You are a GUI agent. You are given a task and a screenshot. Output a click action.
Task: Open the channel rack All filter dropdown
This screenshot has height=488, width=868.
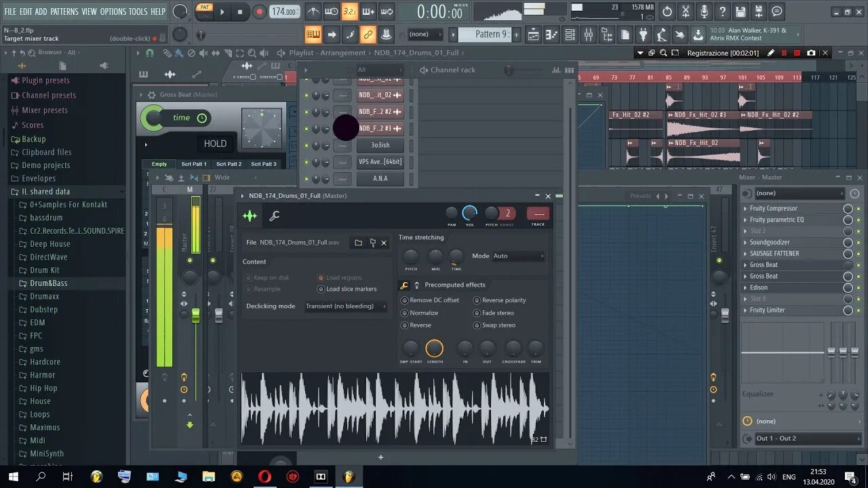380,70
